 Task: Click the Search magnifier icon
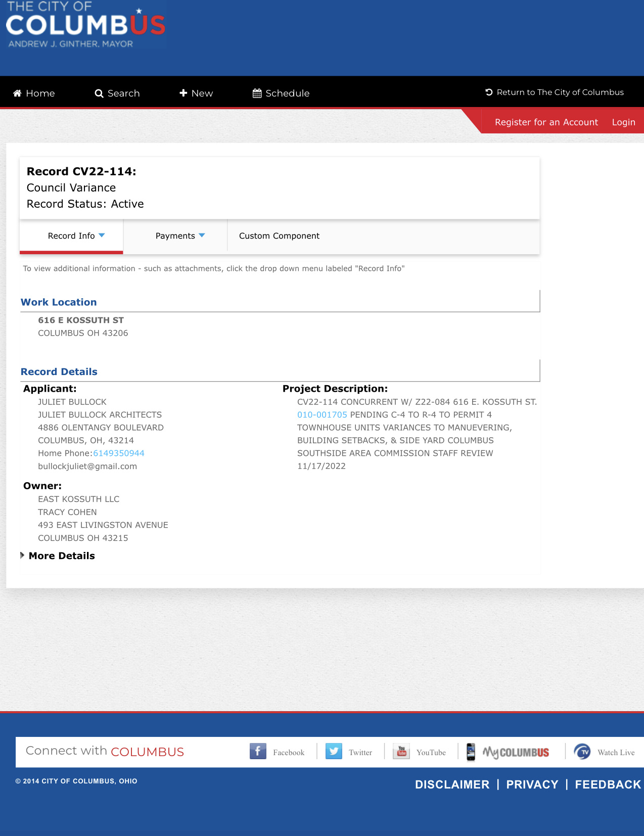pos(99,93)
